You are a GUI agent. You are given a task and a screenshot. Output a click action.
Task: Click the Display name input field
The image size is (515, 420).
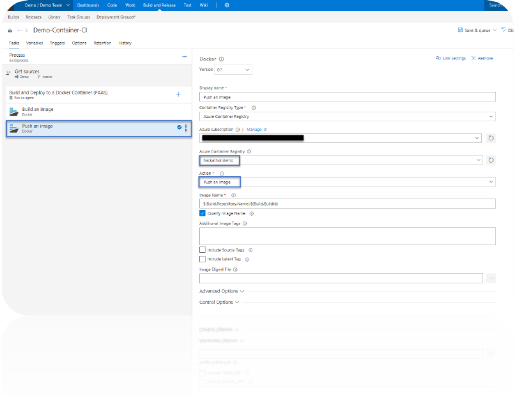pos(348,97)
